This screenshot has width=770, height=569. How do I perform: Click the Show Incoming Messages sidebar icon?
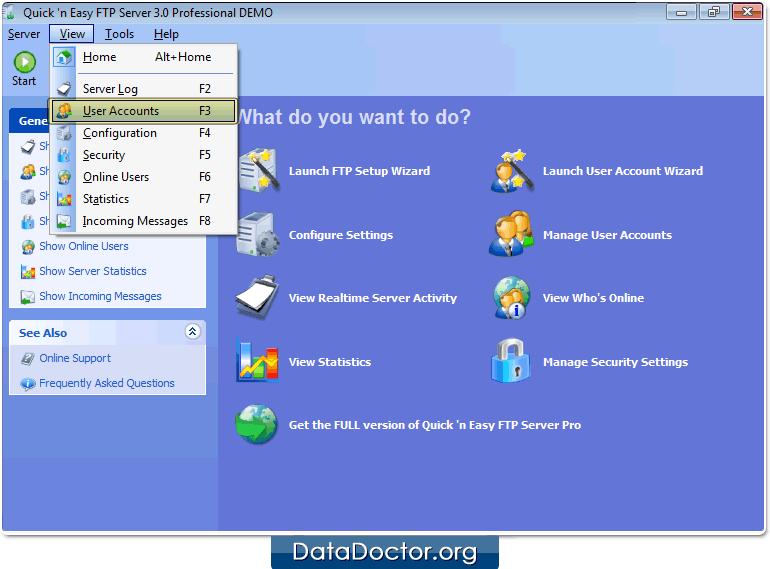[x=28, y=297]
